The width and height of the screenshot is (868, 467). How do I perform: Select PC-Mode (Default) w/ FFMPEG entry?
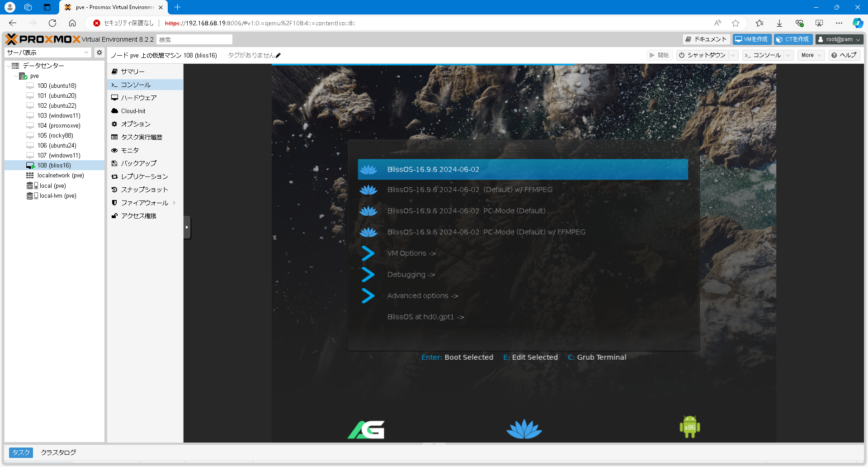pos(523,232)
